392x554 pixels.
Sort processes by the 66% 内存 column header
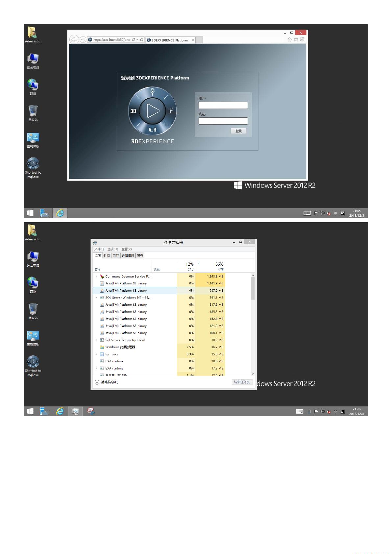pos(210,266)
